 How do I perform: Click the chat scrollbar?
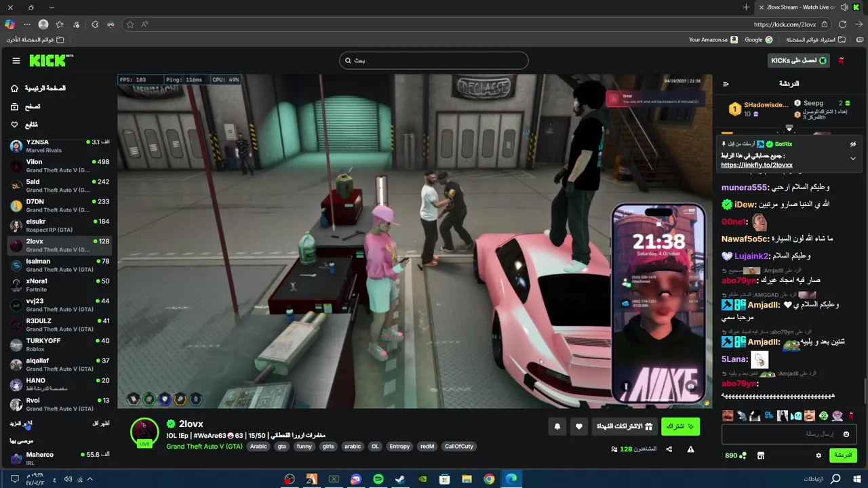(x=864, y=392)
